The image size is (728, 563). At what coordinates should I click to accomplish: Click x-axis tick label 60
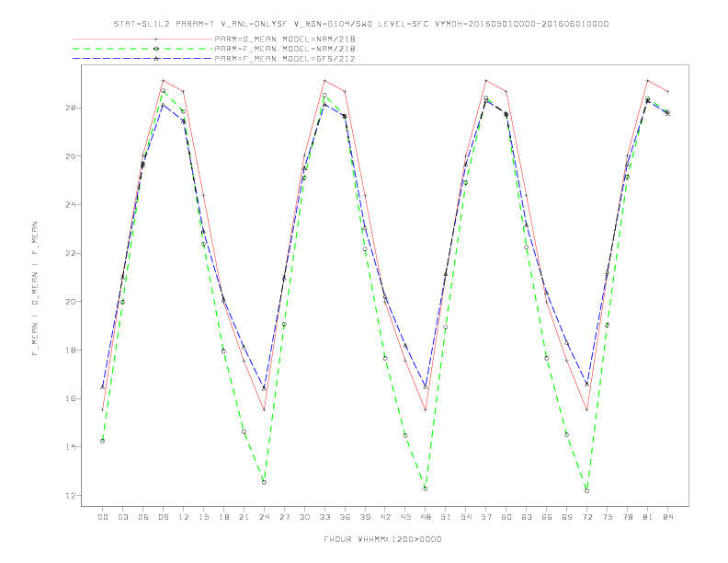506,517
